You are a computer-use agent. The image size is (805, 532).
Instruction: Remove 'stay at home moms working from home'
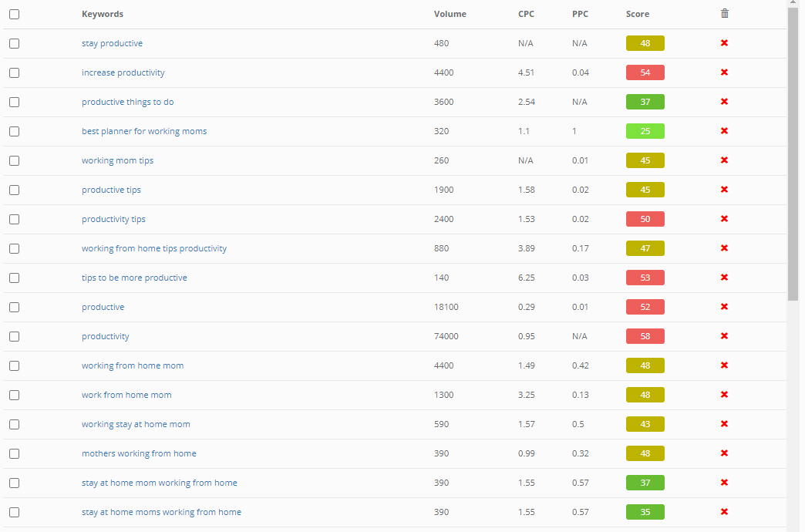coord(724,511)
